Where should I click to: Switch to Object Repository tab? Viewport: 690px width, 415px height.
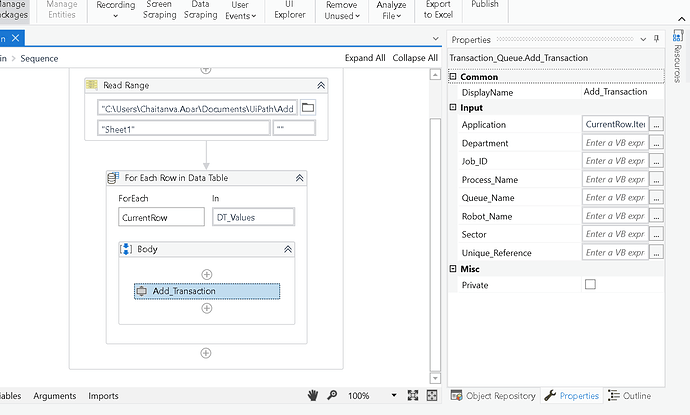pos(493,396)
